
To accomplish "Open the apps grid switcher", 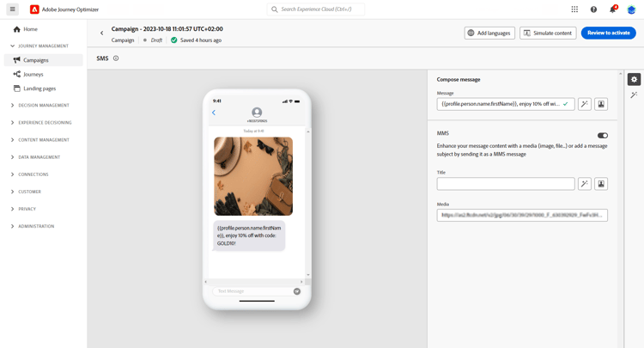I will [574, 9].
